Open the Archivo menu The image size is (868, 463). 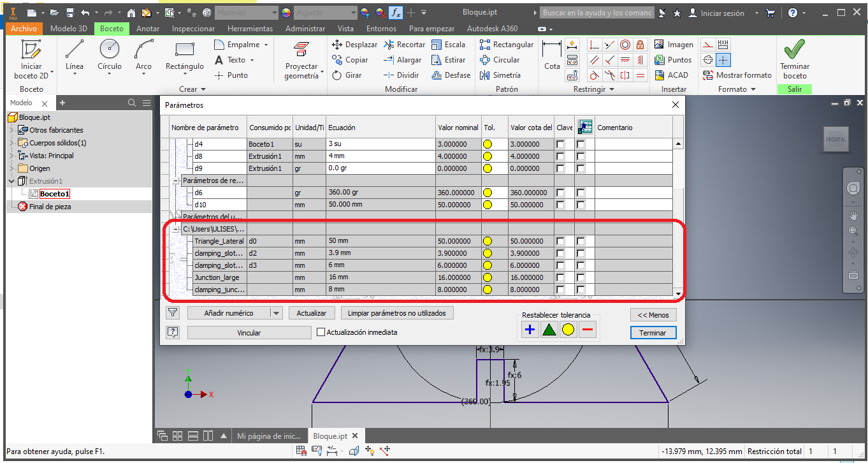24,28
